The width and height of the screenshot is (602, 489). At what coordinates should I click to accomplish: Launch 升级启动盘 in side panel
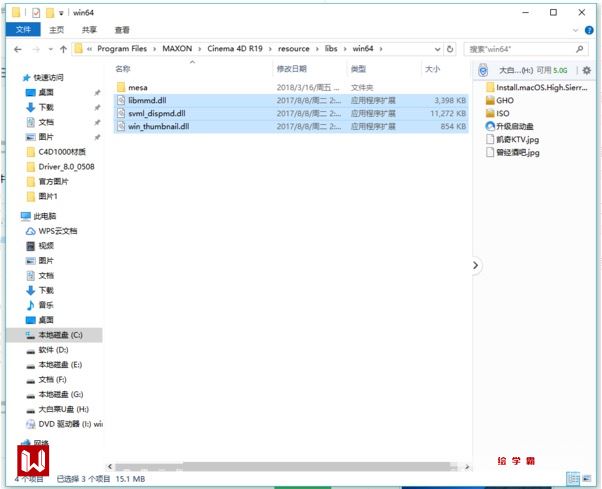[509, 126]
